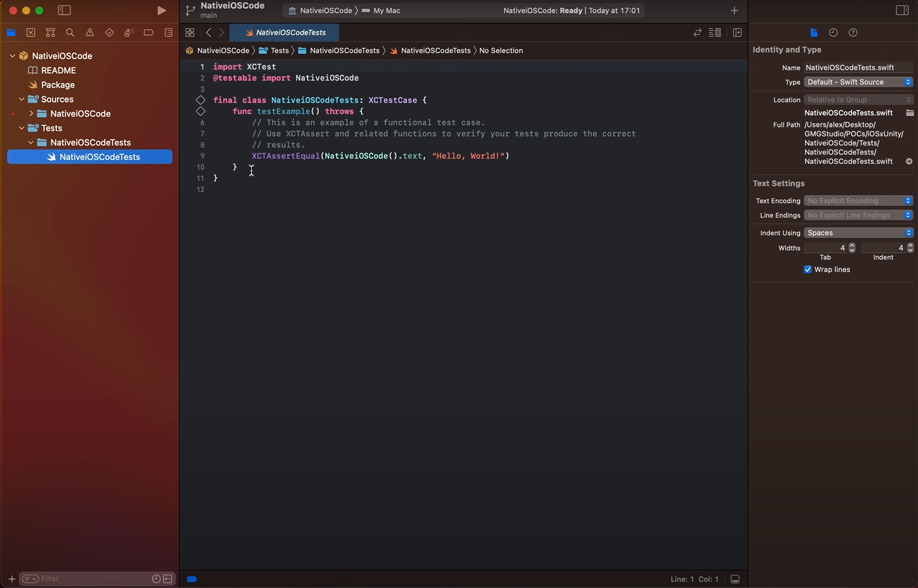Open the related items grid menu

pyautogui.click(x=190, y=33)
